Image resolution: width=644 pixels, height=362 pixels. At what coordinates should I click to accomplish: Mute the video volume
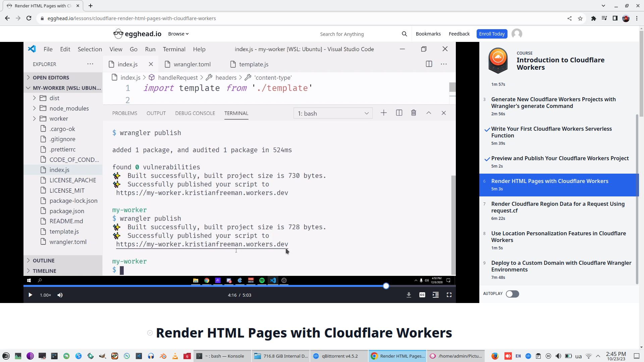click(x=60, y=295)
